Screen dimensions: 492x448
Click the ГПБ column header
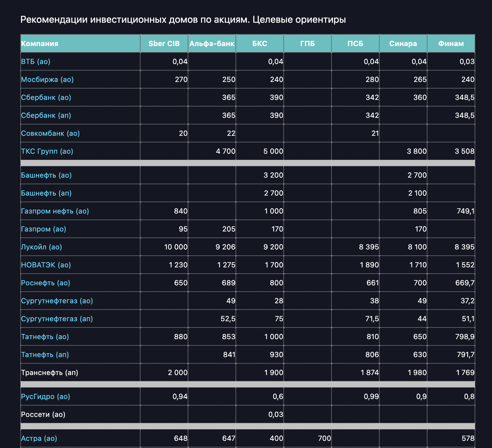click(x=308, y=44)
